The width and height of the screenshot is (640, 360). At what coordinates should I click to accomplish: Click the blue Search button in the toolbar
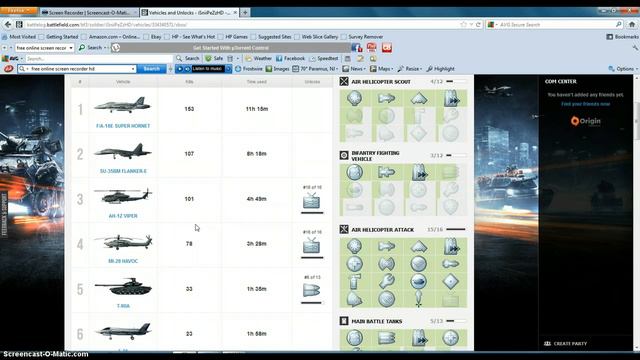coord(151,69)
